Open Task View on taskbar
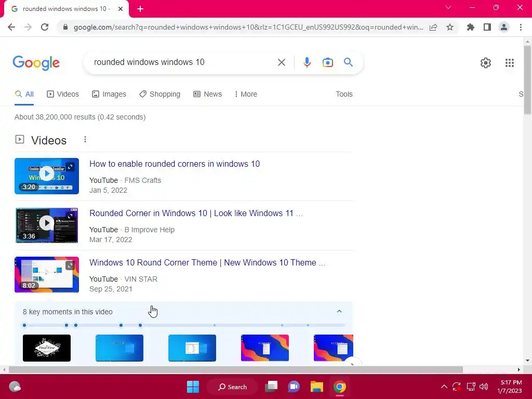Image resolution: width=532 pixels, height=399 pixels. 271,387
